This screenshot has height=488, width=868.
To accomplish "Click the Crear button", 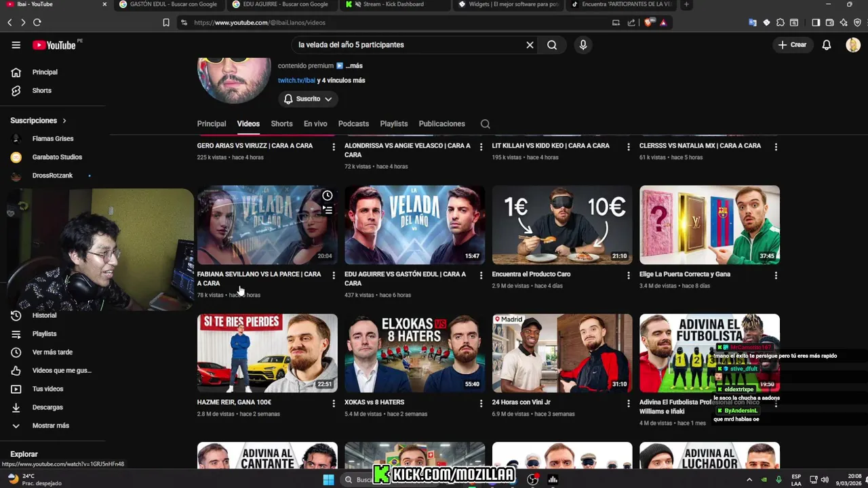I will (x=793, y=45).
